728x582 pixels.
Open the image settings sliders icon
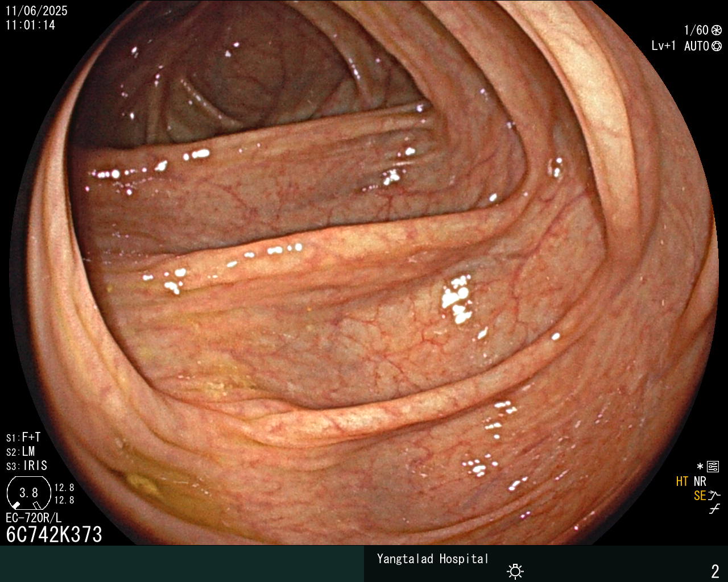pos(713,467)
